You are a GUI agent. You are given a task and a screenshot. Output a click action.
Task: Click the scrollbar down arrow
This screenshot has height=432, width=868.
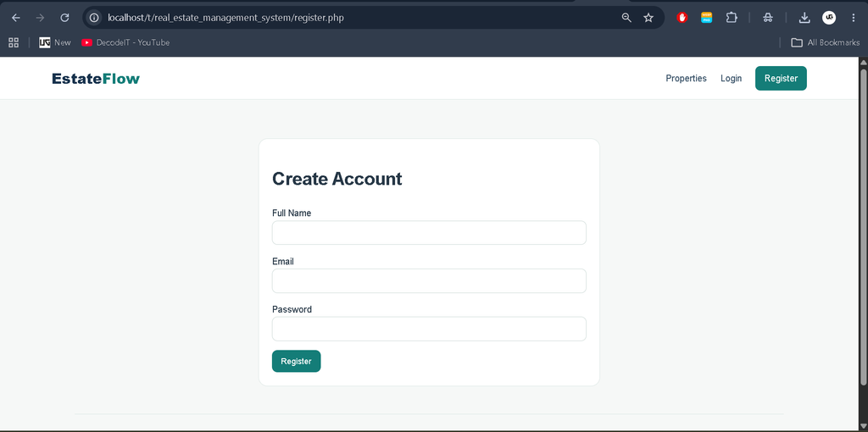[863, 425]
